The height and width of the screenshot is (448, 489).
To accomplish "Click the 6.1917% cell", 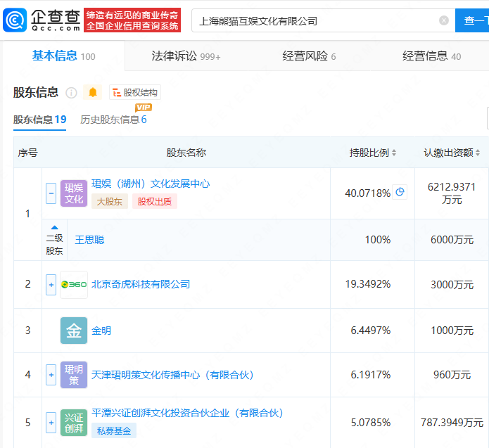I will (x=371, y=375).
